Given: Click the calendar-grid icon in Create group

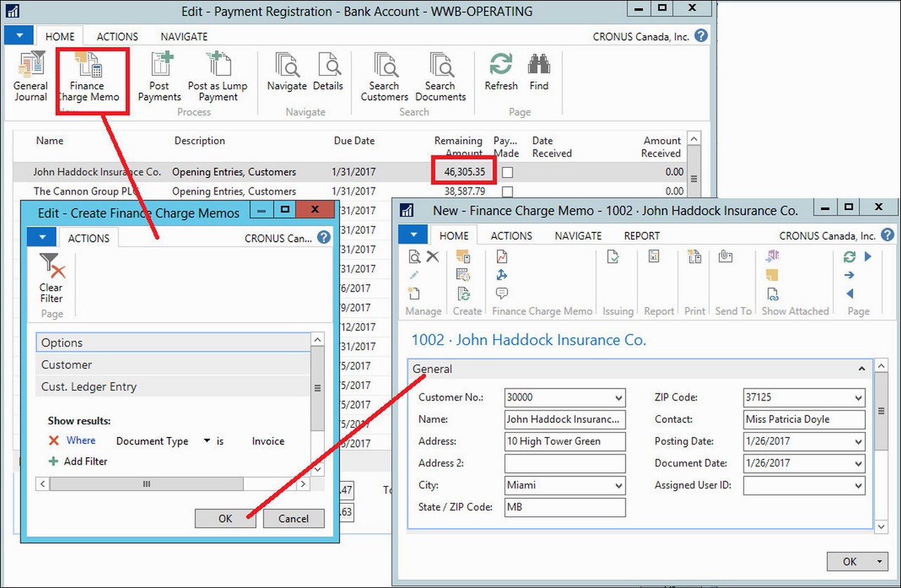Looking at the screenshot, I should [x=463, y=275].
